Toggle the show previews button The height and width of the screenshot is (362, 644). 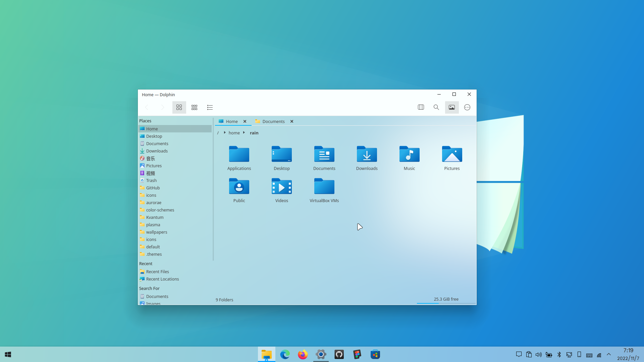[452, 107]
